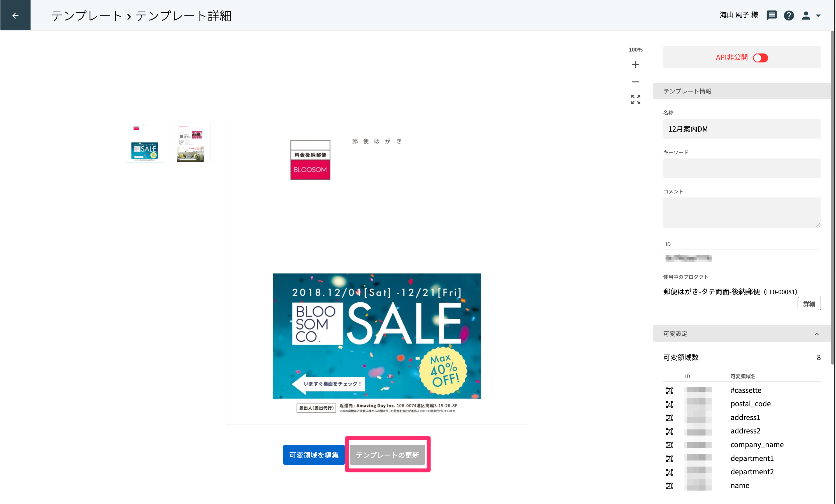Image resolution: width=836 pixels, height=504 pixels.
Task: Select the department1 variable name
Action: (752, 458)
